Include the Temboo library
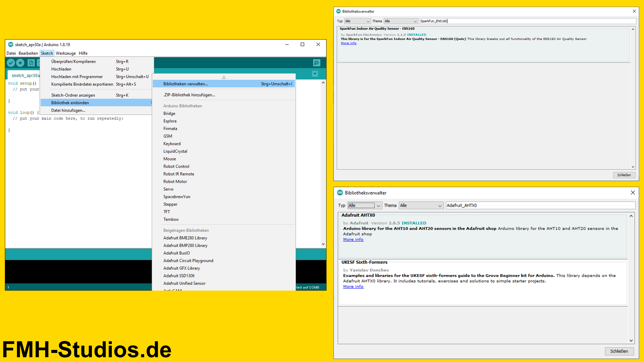The height and width of the screenshot is (362, 644). (224, 219)
